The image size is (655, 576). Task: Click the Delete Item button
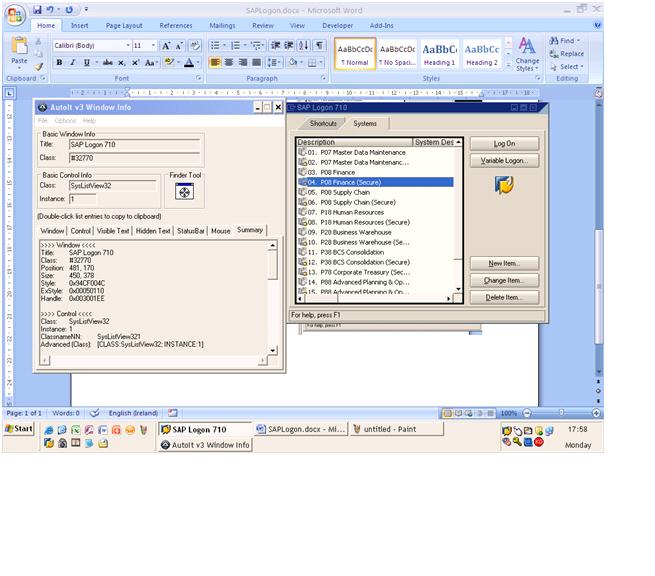point(504,297)
